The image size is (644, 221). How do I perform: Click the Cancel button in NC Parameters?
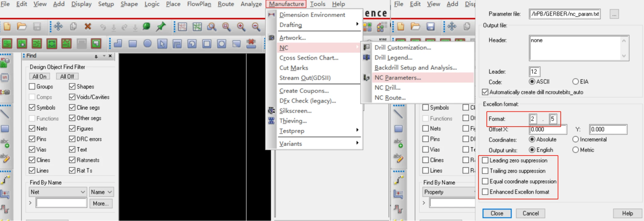tap(531, 213)
